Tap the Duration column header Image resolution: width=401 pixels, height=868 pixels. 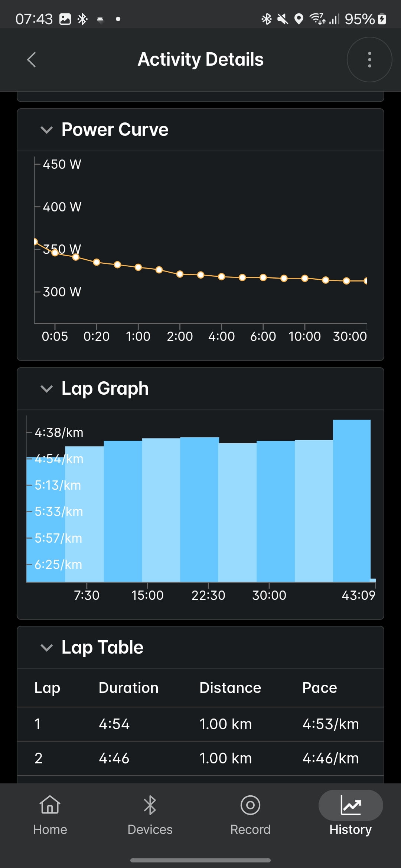tap(128, 688)
